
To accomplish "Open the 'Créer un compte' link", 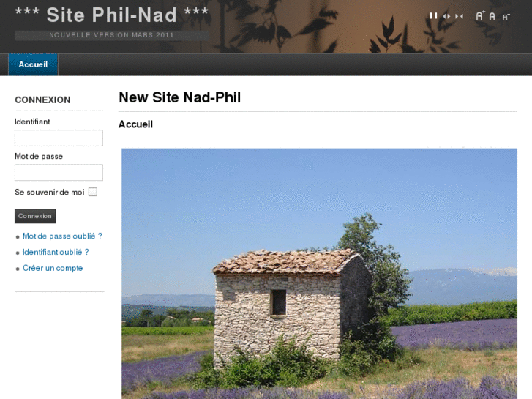I will click(53, 268).
